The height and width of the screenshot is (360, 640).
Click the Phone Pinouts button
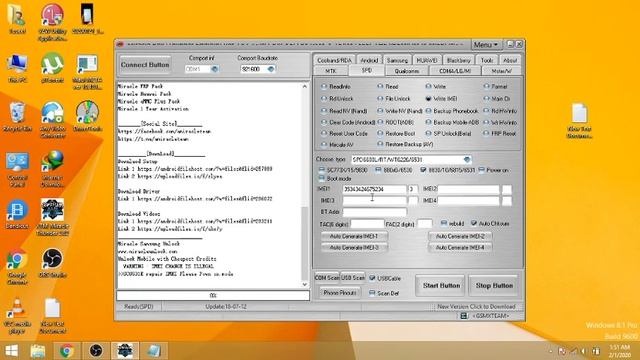[x=340, y=293]
